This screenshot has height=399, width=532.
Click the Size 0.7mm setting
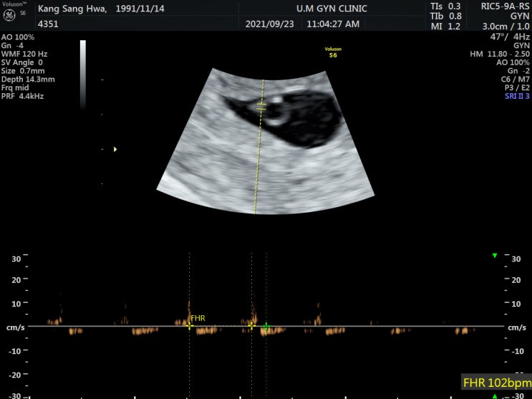(23, 71)
